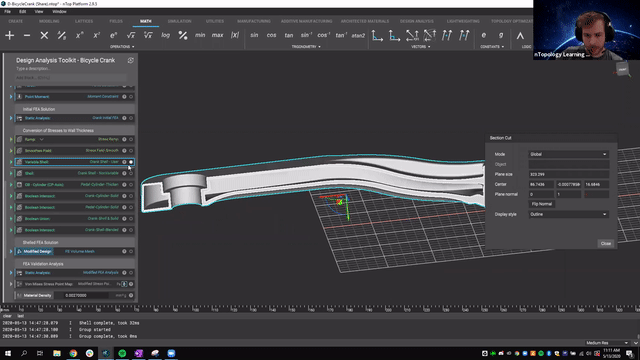Insert the max function block
Image resolution: width=640 pixels, height=360 pixels.
coord(218,36)
